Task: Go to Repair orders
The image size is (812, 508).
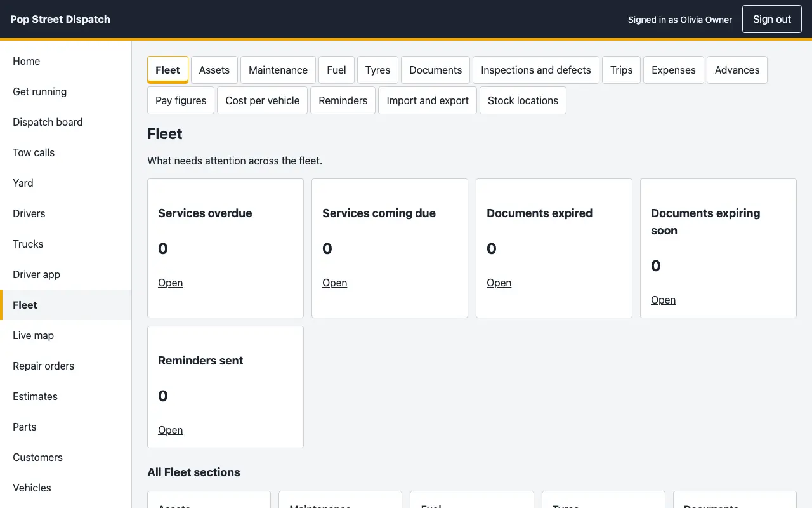Action: tap(66, 366)
